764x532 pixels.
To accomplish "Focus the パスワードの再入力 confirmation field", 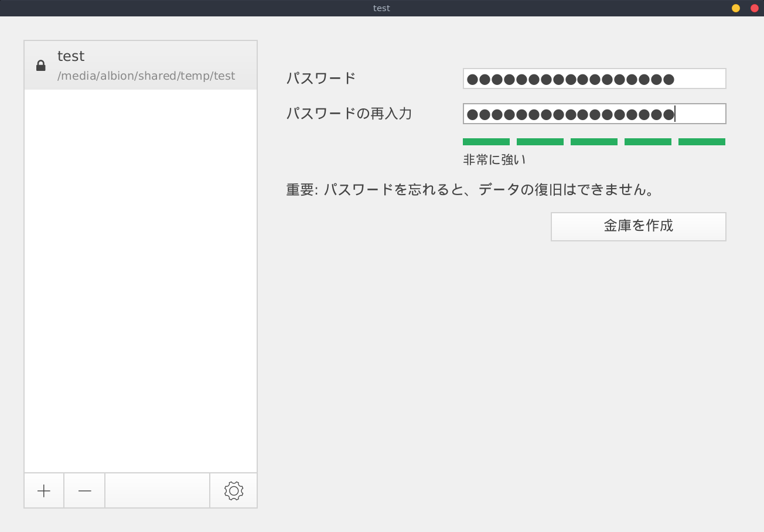I will [594, 114].
